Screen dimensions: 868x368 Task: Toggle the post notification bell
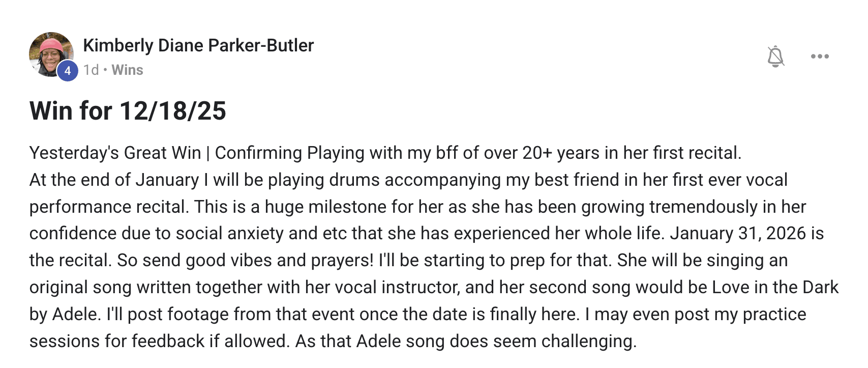pyautogui.click(x=775, y=56)
